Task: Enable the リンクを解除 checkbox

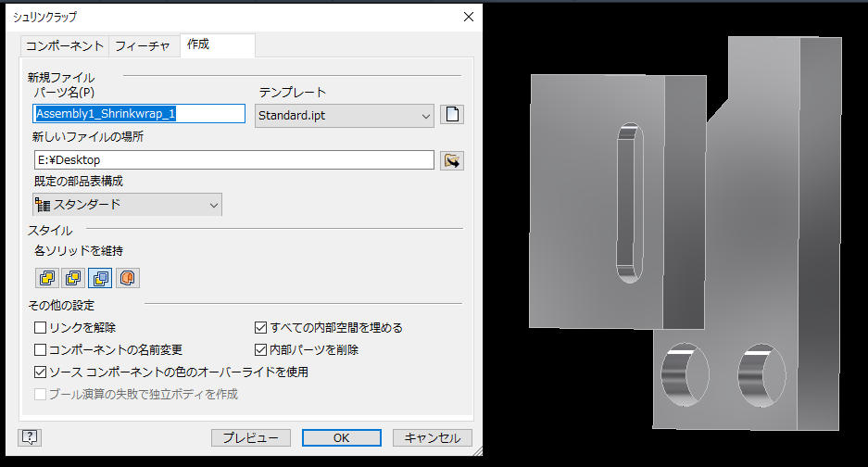Action: coord(40,327)
